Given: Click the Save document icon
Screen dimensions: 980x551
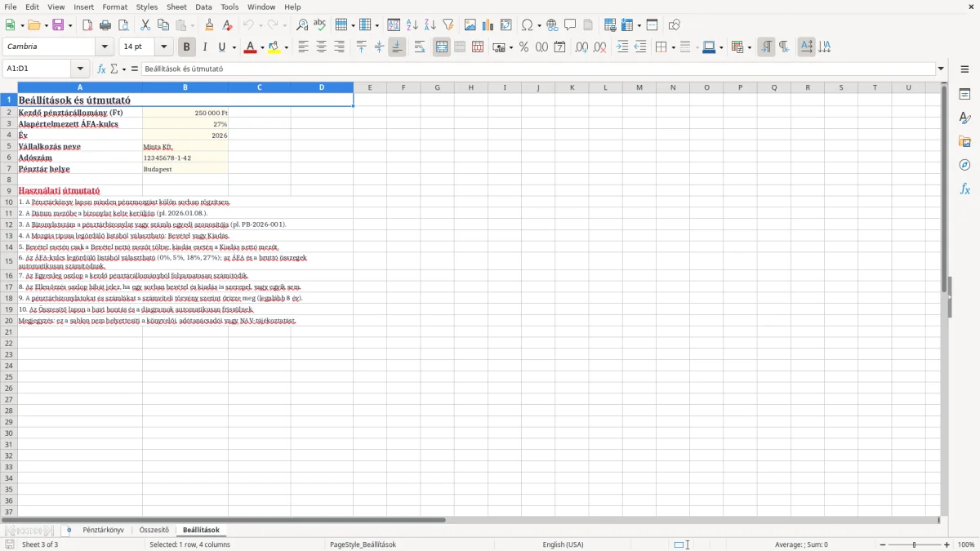Looking at the screenshot, I should [x=58, y=25].
